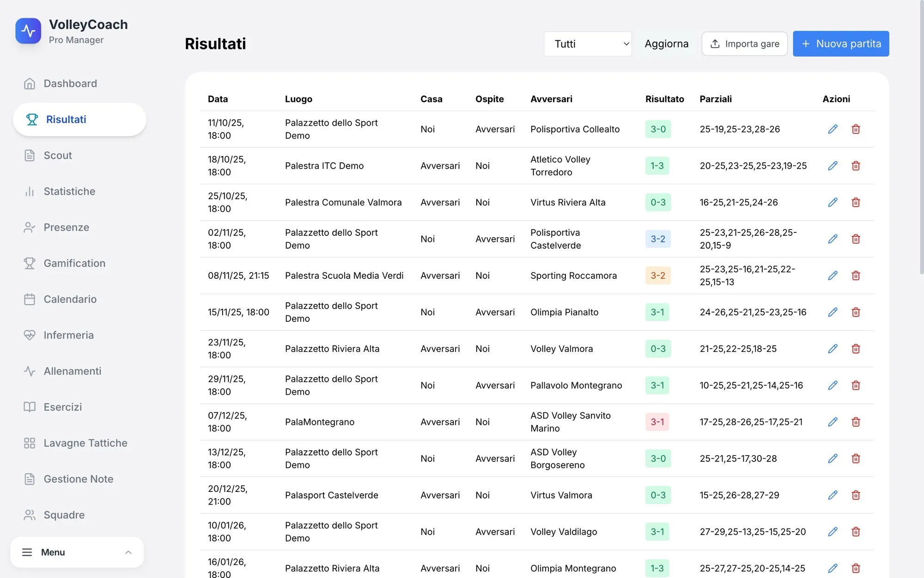Click the 3-1 result badge for ASD Volley Sanvito Marino
The height and width of the screenshot is (578, 924).
click(657, 422)
